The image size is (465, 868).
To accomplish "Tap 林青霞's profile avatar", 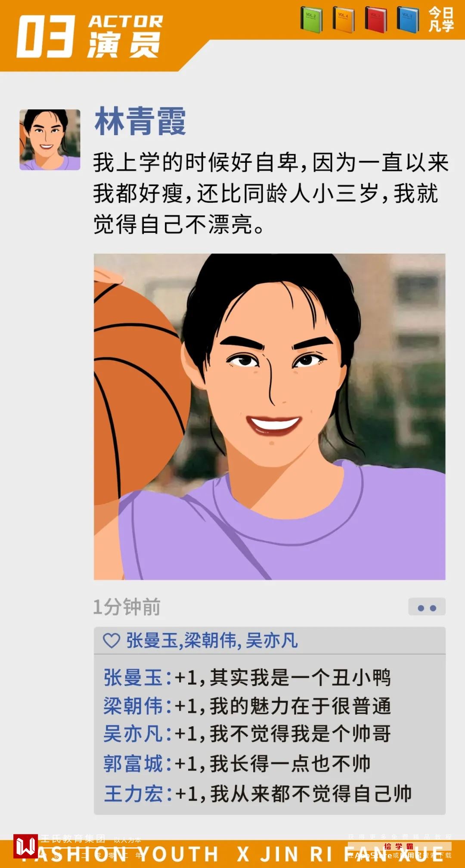I will pos(50,139).
